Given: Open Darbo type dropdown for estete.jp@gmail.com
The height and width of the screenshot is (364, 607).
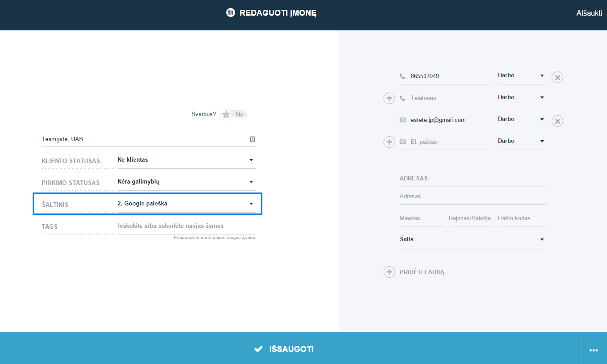Looking at the screenshot, I should 522,120.
